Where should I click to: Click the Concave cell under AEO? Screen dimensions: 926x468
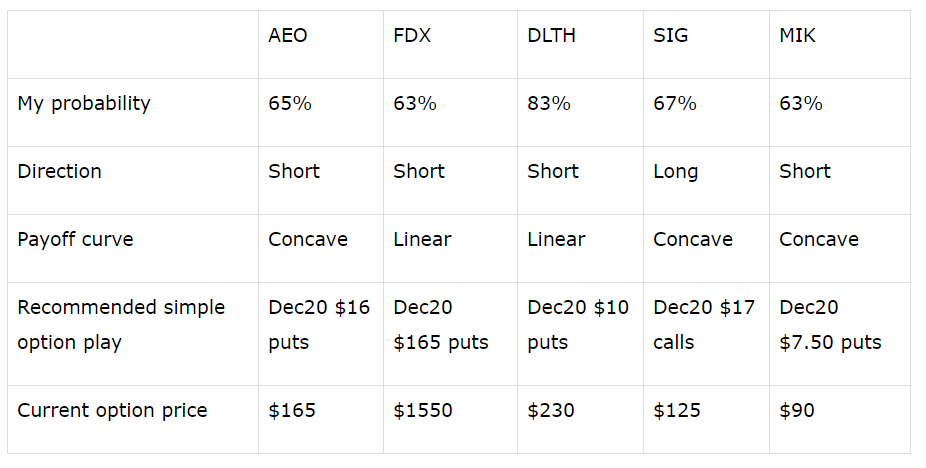[308, 239]
